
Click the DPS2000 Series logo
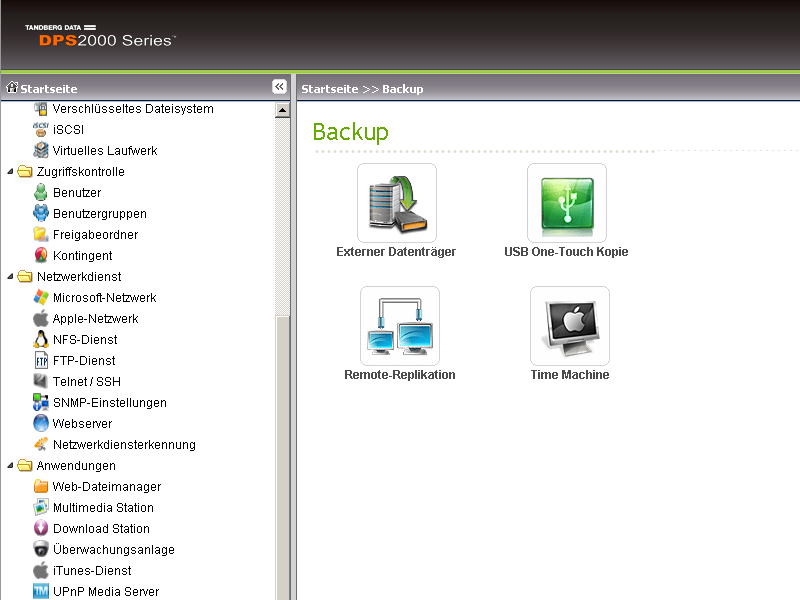[101, 35]
